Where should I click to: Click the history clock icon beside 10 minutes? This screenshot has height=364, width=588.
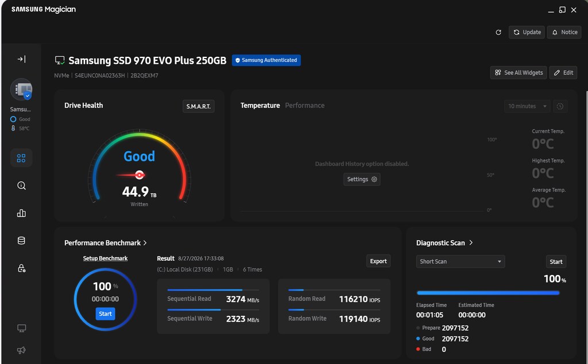click(x=560, y=106)
